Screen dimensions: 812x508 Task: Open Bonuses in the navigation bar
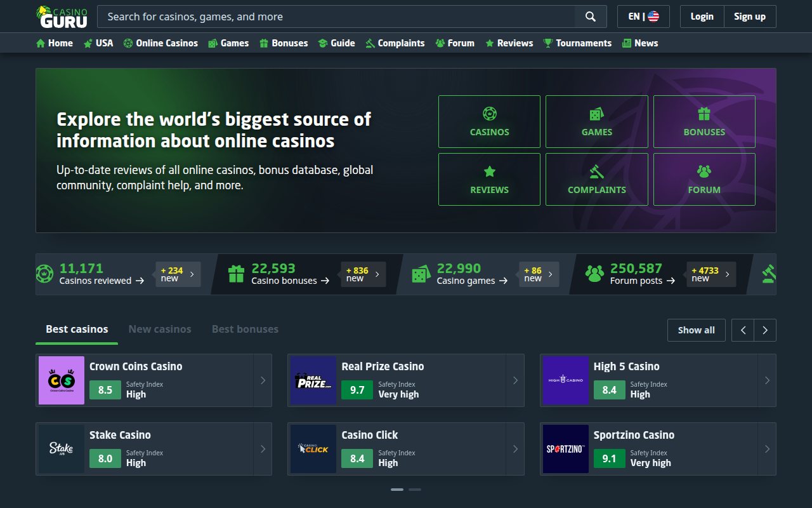[284, 43]
